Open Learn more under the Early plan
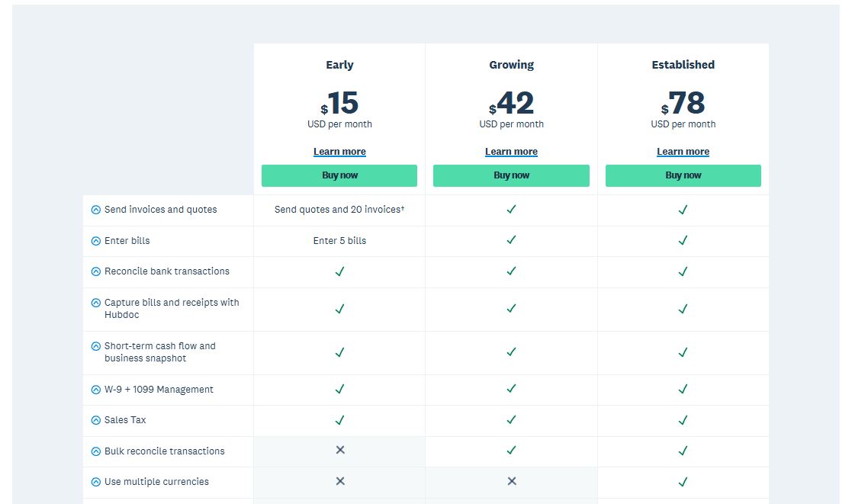Image resolution: width=852 pixels, height=504 pixels. [x=339, y=151]
